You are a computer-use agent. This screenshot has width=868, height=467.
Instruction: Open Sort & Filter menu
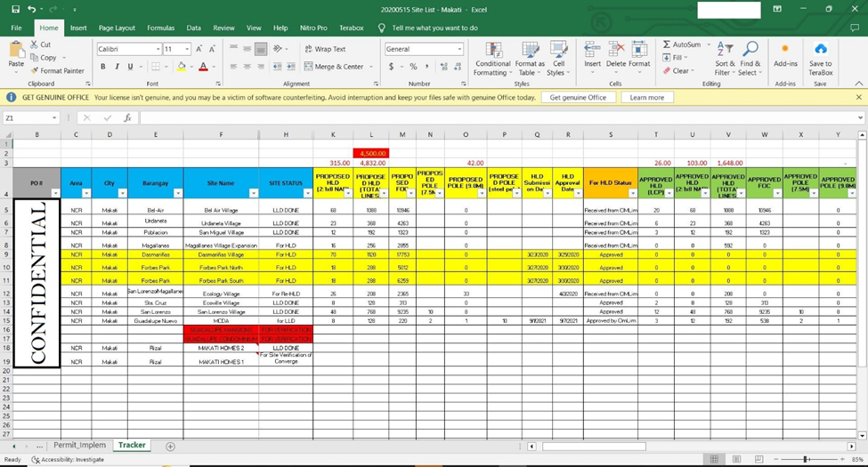pyautogui.click(x=725, y=58)
